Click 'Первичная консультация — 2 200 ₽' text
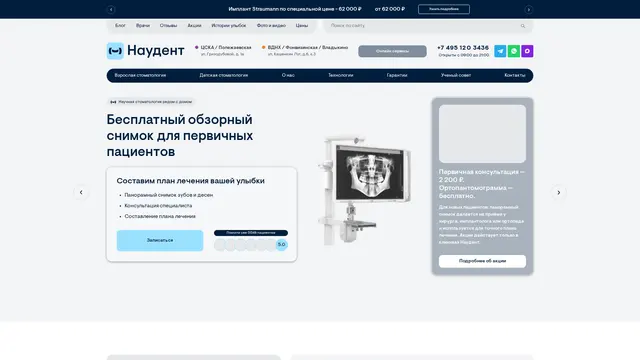 (x=482, y=176)
